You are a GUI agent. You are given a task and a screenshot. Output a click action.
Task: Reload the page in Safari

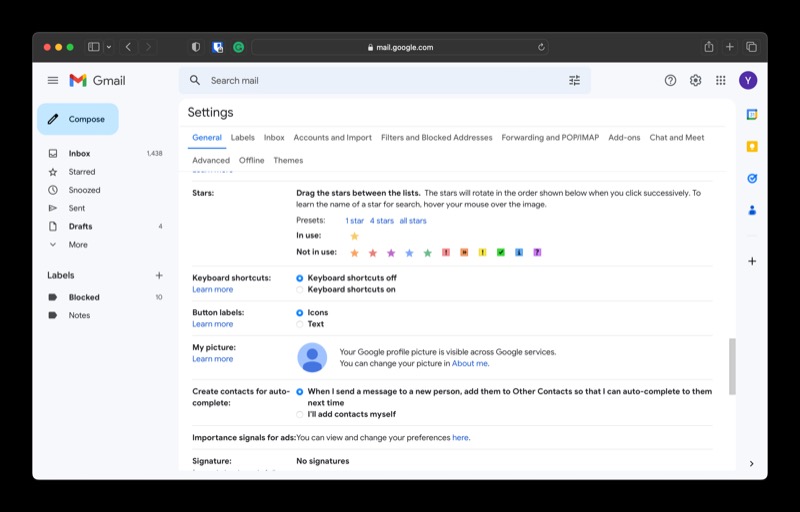pos(541,47)
